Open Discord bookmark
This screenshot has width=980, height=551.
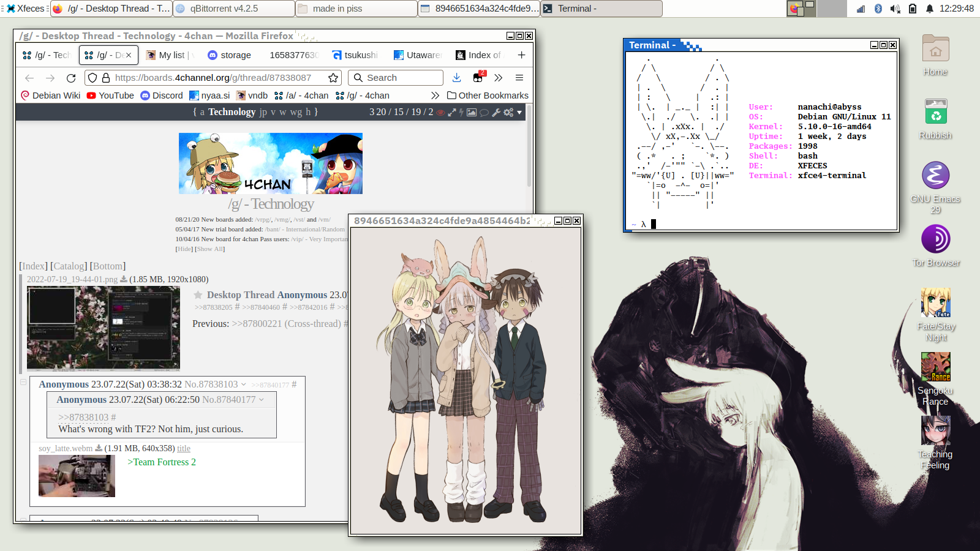162,96
